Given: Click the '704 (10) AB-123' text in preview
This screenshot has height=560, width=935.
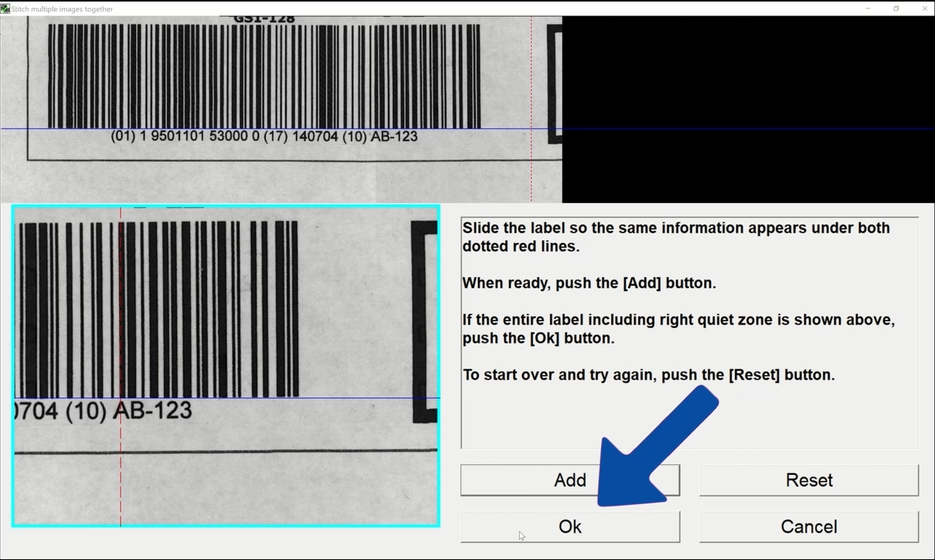Looking at the screenshot, I should pos(103,411).
